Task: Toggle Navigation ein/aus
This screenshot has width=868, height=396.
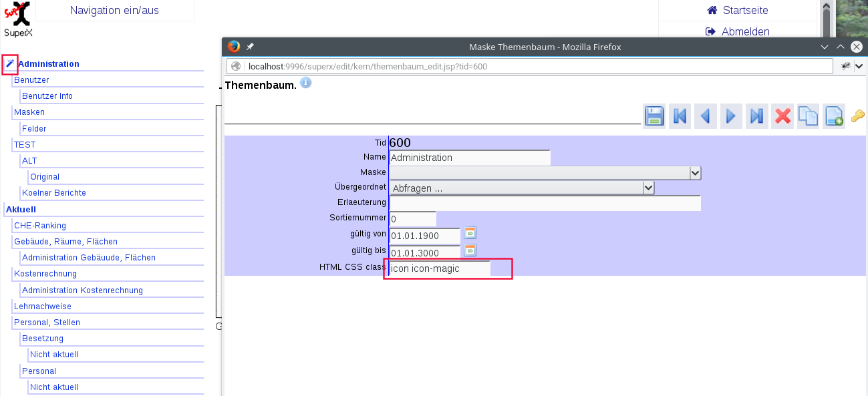Action: [114, 10]
